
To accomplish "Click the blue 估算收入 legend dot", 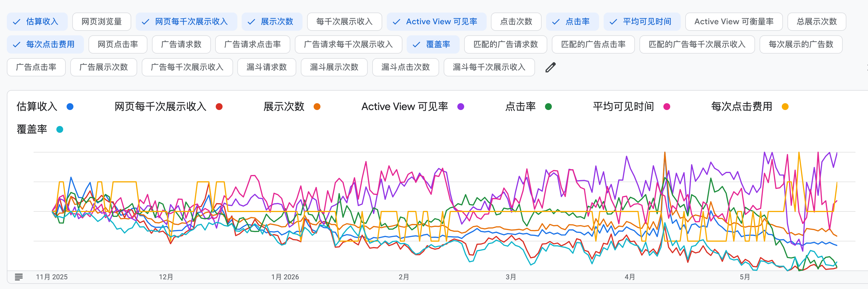I will click(x=70, y=107).
